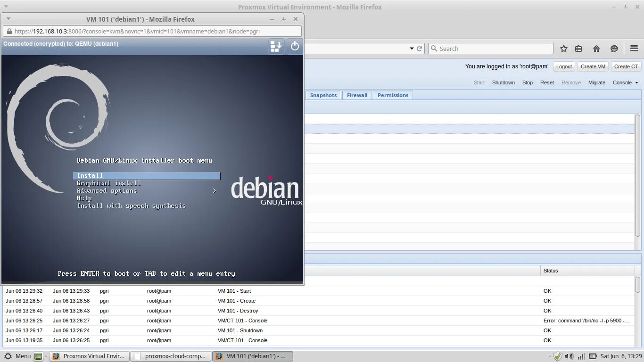Select Advanced options in the boot menu
The image size is (644, 362).
[x=107, y=191]
